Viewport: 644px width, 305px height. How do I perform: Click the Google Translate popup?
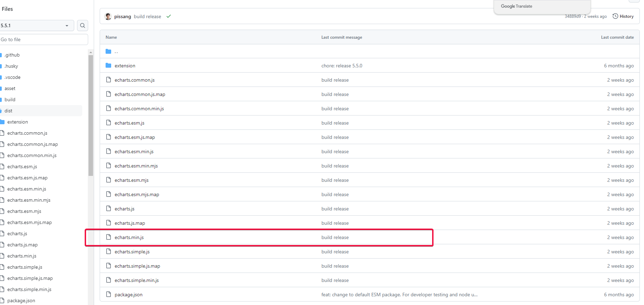(x=542, y=7)
